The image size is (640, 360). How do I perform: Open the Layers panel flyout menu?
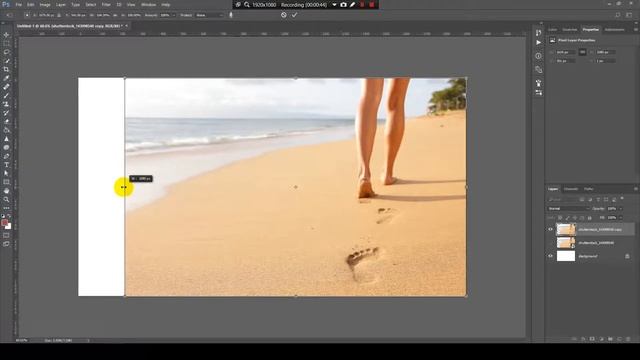[x=636, y=189]
